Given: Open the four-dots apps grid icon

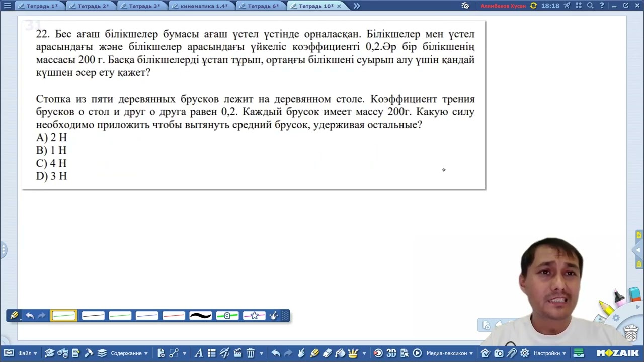Looking at the screenshot, I should pos(579,6).
